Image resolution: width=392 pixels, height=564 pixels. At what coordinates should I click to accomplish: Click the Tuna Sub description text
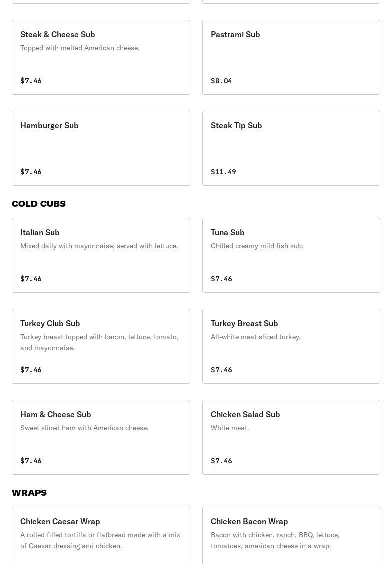click(257, 246)
